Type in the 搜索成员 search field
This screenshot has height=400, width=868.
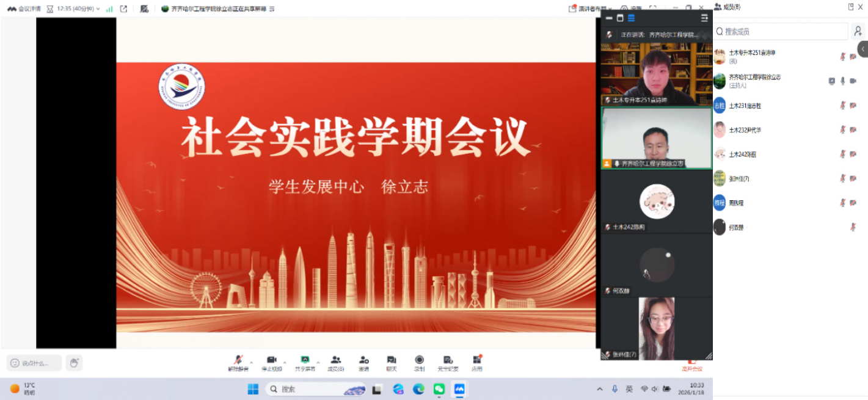782,31
